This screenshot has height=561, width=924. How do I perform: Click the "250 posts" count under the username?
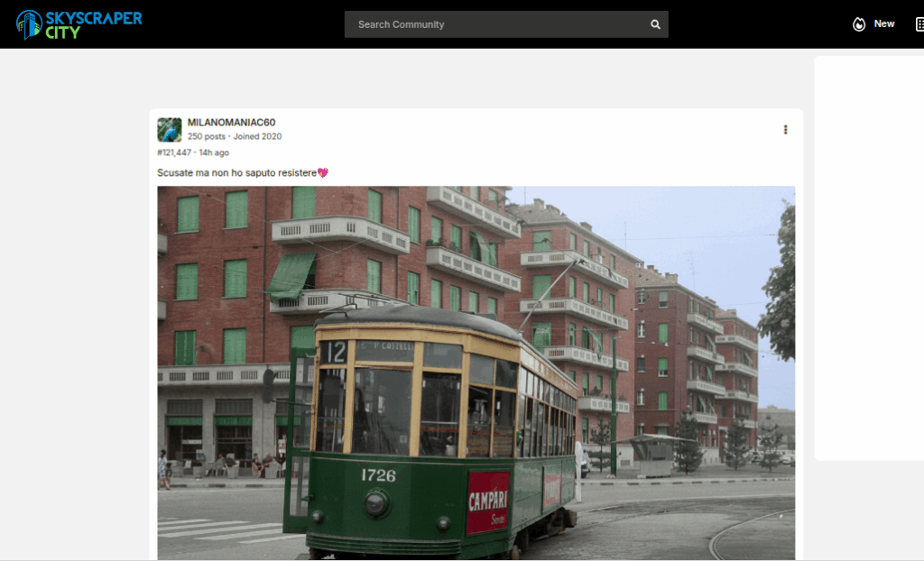pos(207,137)
